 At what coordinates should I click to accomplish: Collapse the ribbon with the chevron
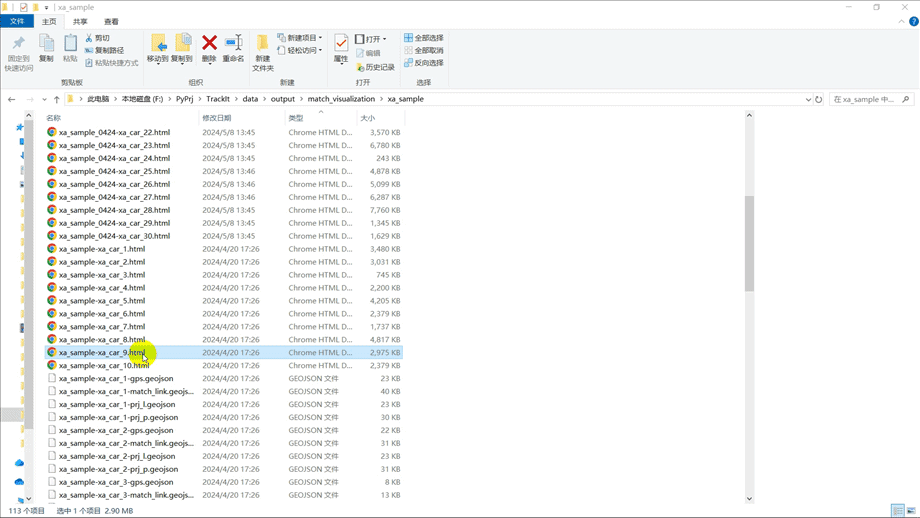pyautogui.click(x=901, y=21)
